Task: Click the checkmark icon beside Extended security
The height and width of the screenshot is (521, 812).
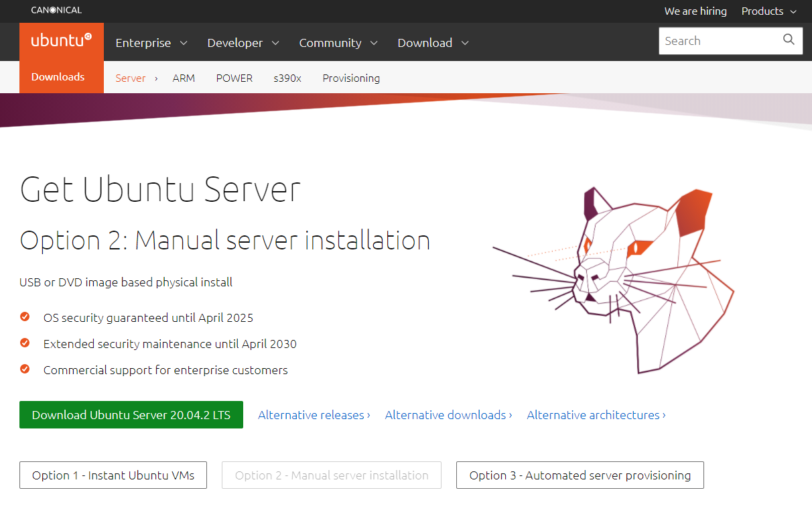Action: [25, 343]
